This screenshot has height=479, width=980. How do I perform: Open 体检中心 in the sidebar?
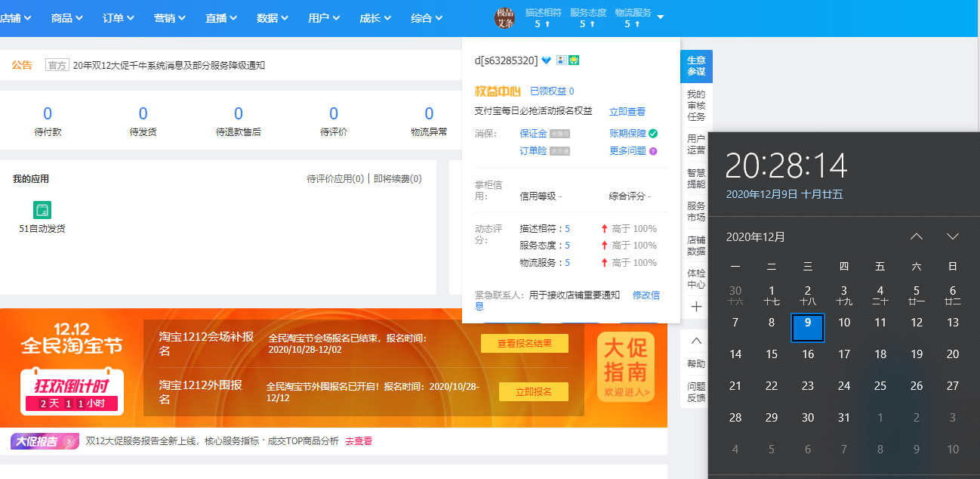pos(696,279)
